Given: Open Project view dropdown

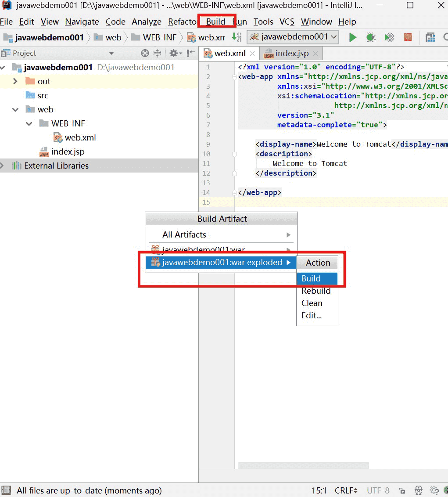Looking at the screenshot, I should (x=111, y=54).
